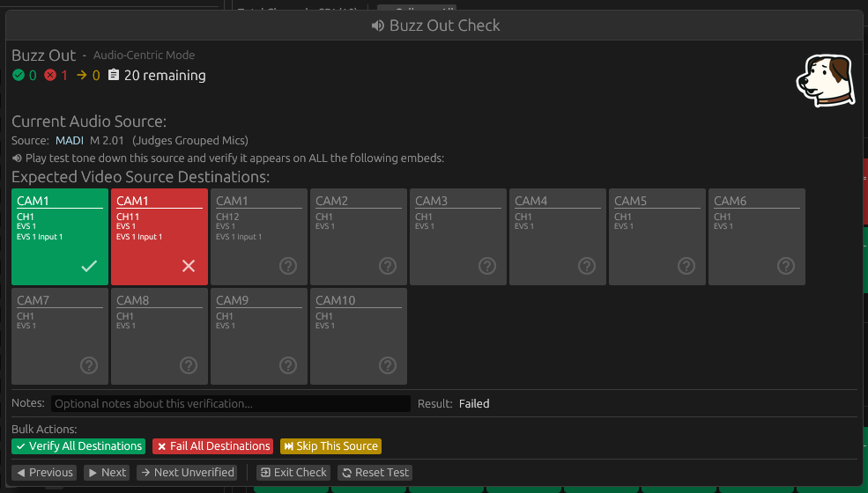868x493 pixels.
Task: Toggle the CAM7 destination card title
Action: (33, 300)
